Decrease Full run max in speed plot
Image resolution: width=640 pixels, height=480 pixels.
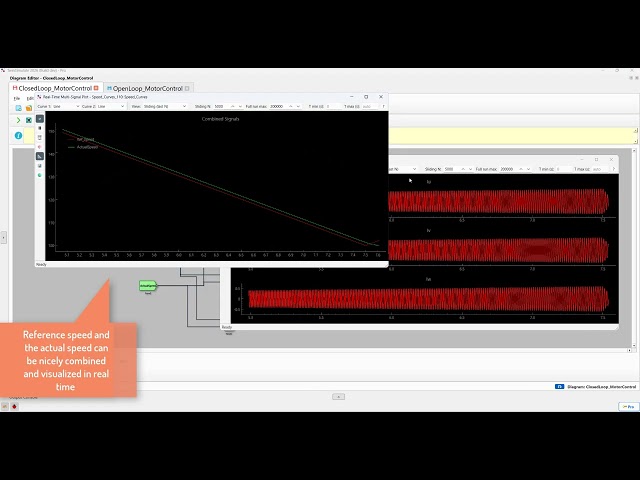[298, 106]
